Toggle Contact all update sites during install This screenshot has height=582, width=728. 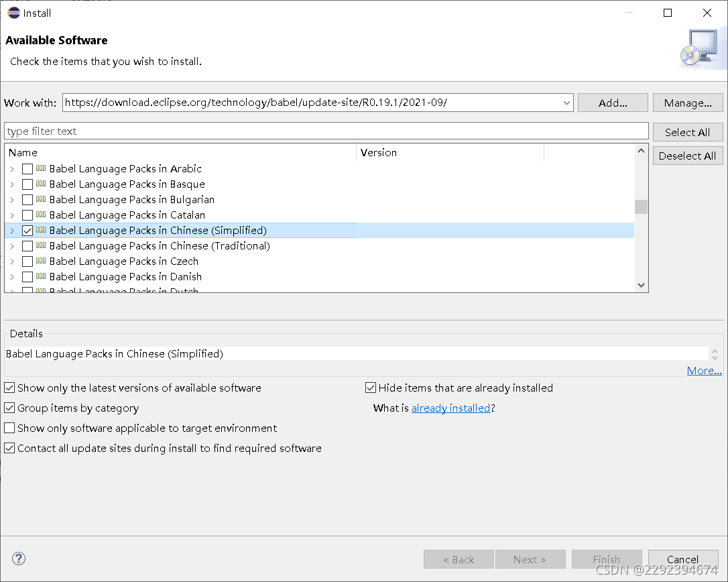point(9,448)
